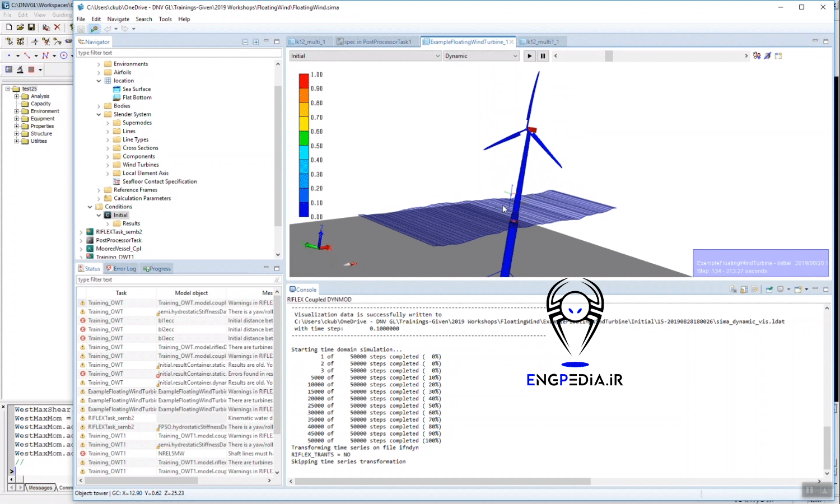
Task: Click the microscope icon in DNVGL toolbar
Action: tap(20, 69)
